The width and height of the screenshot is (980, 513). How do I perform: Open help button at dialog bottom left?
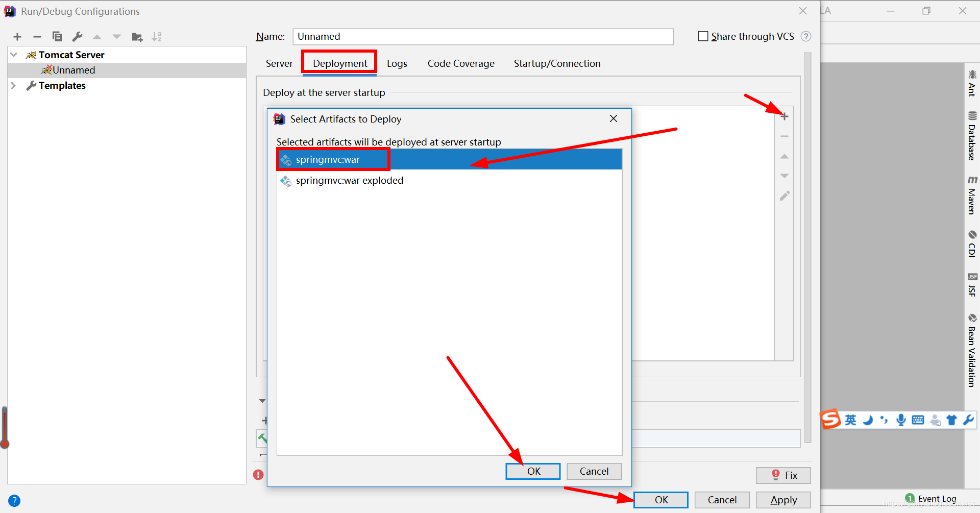click(14, 501)
